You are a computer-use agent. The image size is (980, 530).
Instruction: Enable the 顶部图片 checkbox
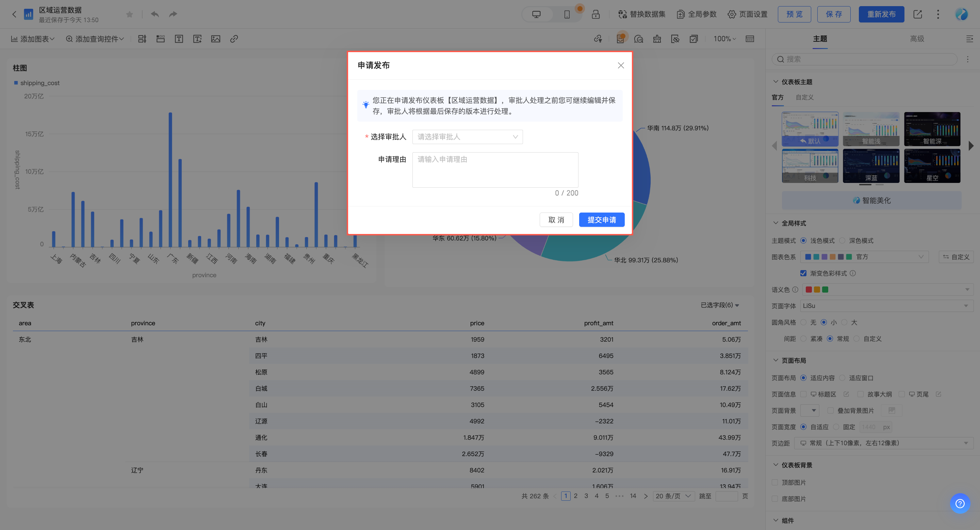(775, 482)
